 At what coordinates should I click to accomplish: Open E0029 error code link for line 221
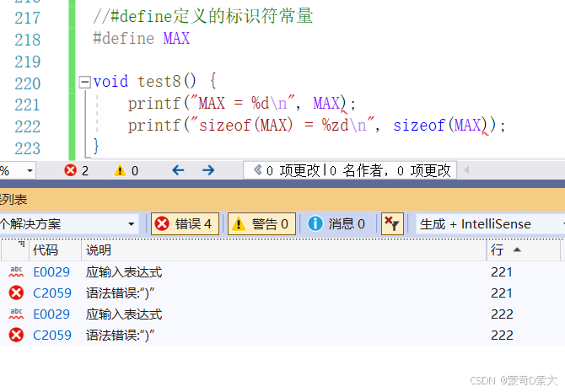tap(51, 272)
